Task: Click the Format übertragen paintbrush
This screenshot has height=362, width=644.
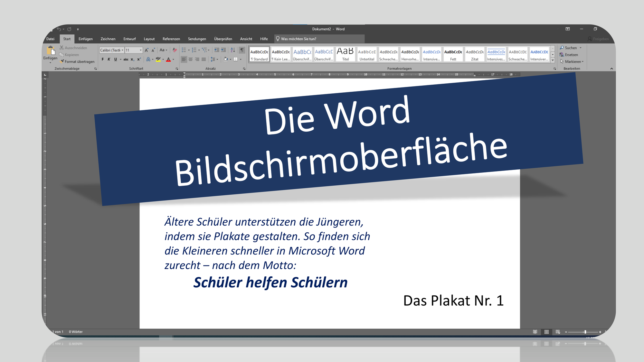Action: 77,61
